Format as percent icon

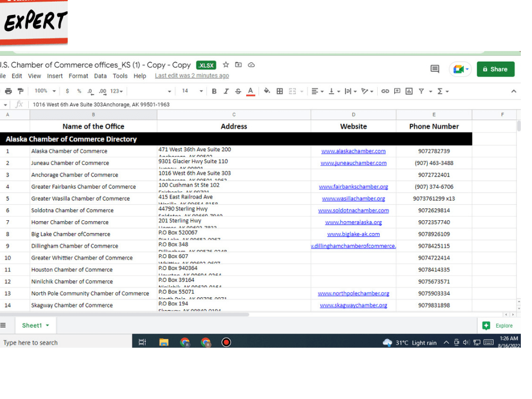coord(79,92)
